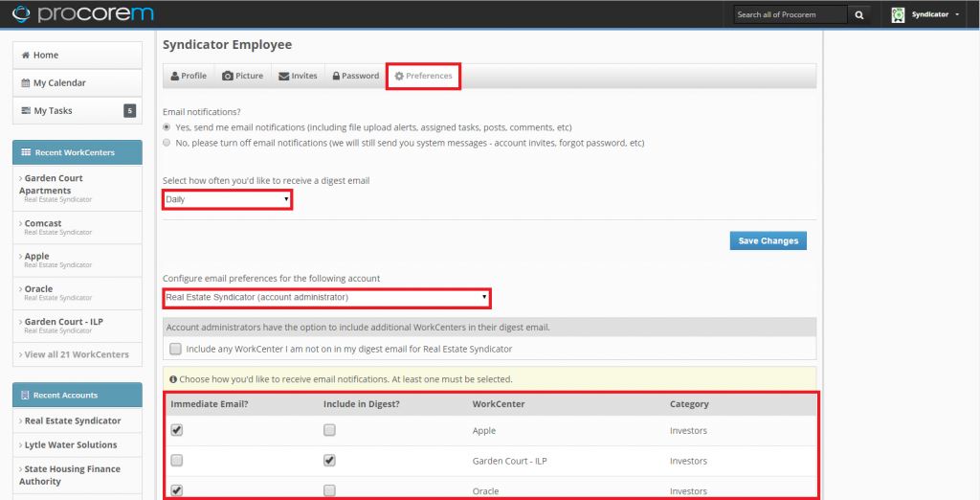This screenshot has height=500, width=980.
Task: Switch to the Preferences tab
Action: pos(423,76)
